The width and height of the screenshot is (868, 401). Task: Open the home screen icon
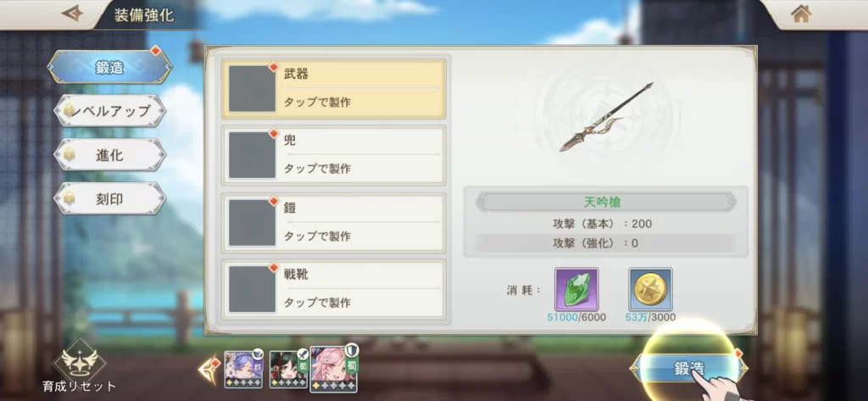[x=801, y=14]
